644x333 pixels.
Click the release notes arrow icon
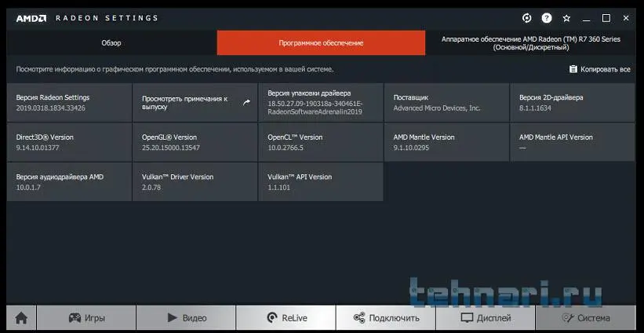tap(246, 102)
